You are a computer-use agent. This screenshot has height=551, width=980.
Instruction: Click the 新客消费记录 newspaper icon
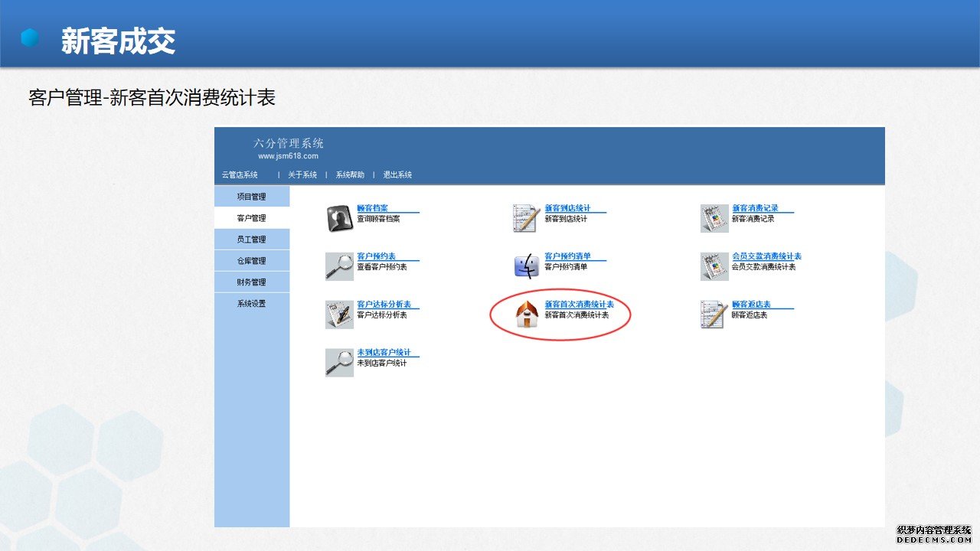click(714, 218)
